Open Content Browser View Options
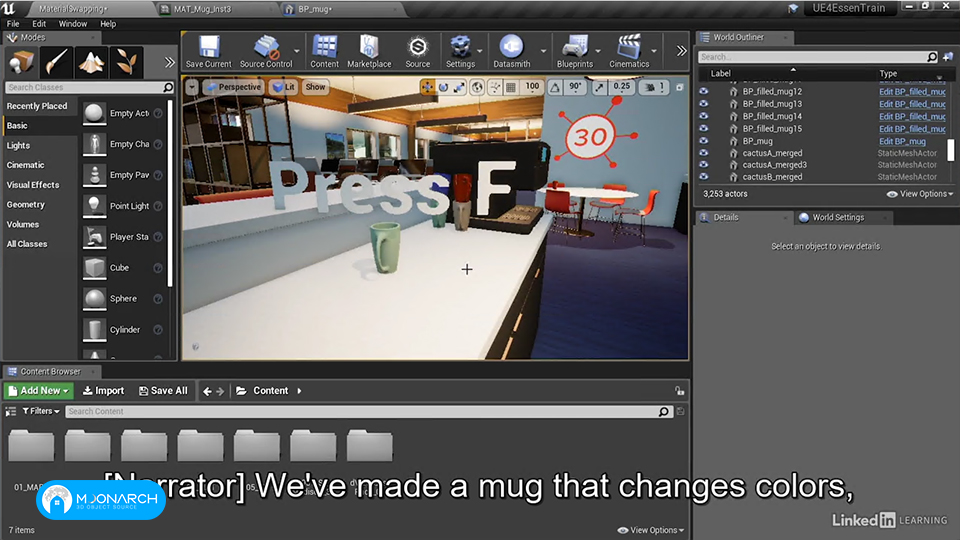 tap(651, 530)
